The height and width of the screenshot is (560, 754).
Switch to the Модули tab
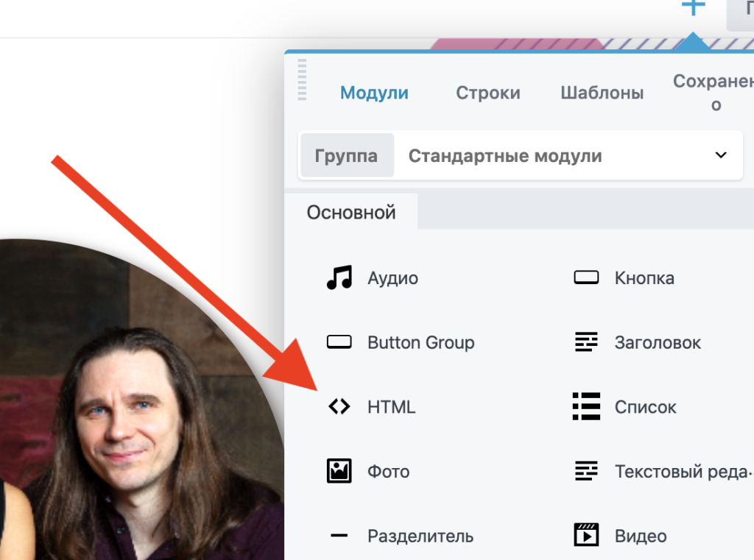(x=374, y=93)
